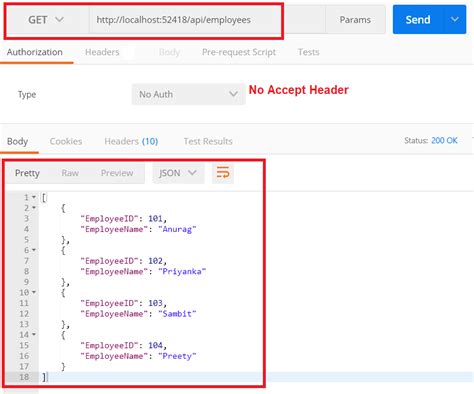Click the "Preety" value text
474x394 pixels.
coord(177,356)
